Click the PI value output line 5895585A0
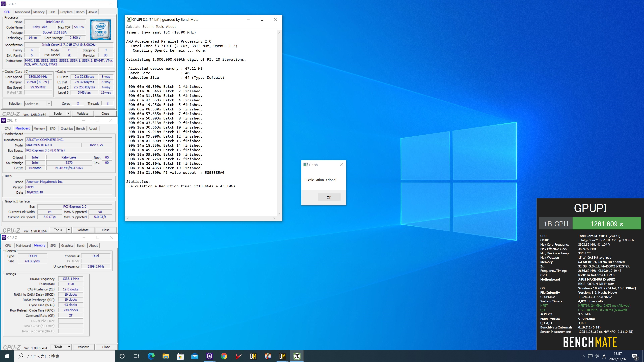Viewport: 644px width, 362px height. pyautogui.click(x=176, y=173)
